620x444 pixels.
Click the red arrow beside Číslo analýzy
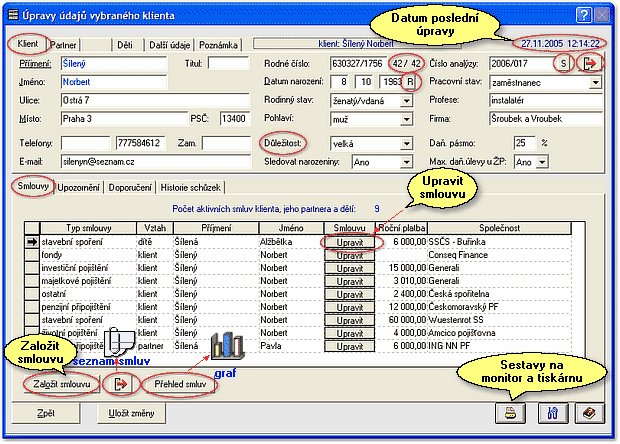click(x=591, y=63)
